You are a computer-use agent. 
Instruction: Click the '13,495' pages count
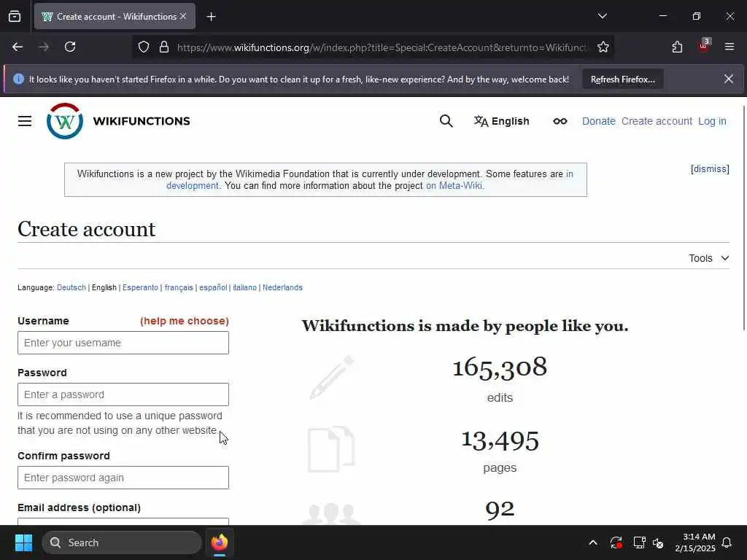[x=500, y=440]
